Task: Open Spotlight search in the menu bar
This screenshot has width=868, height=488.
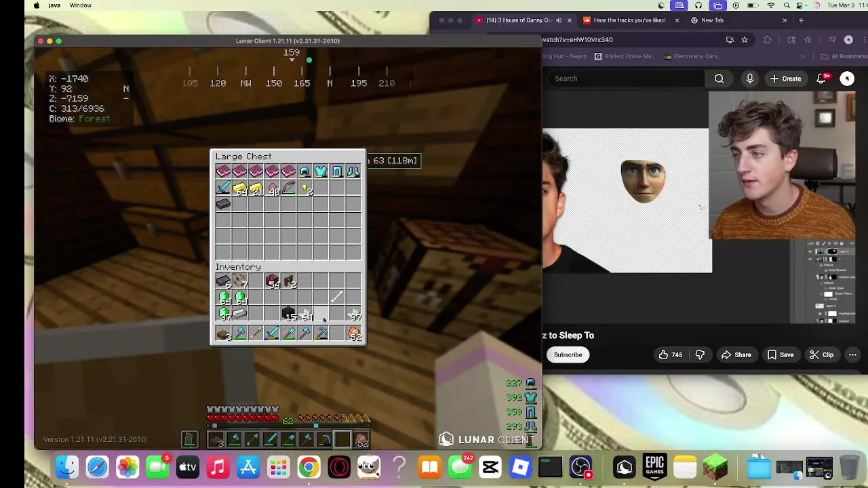Action: click(x=787, y=5)
